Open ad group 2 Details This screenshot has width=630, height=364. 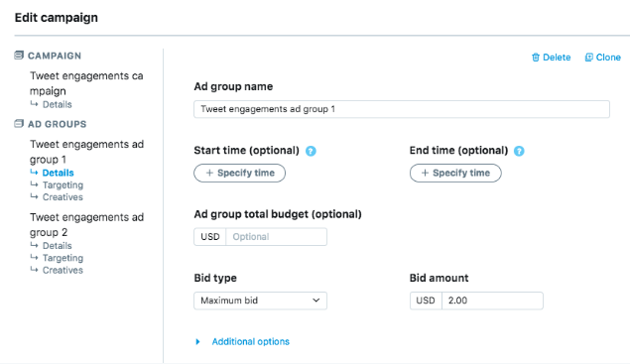pos(58,246)
